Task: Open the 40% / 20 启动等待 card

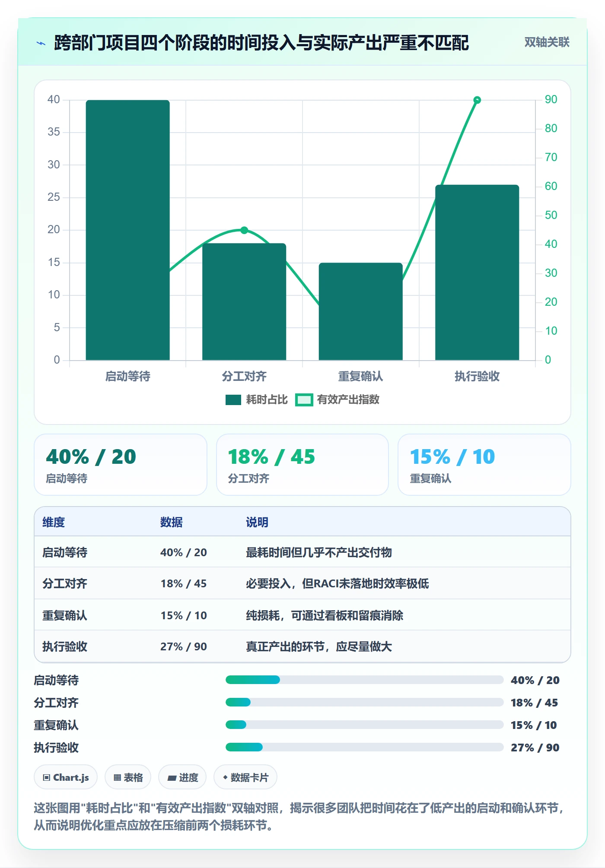Action: 121,465
